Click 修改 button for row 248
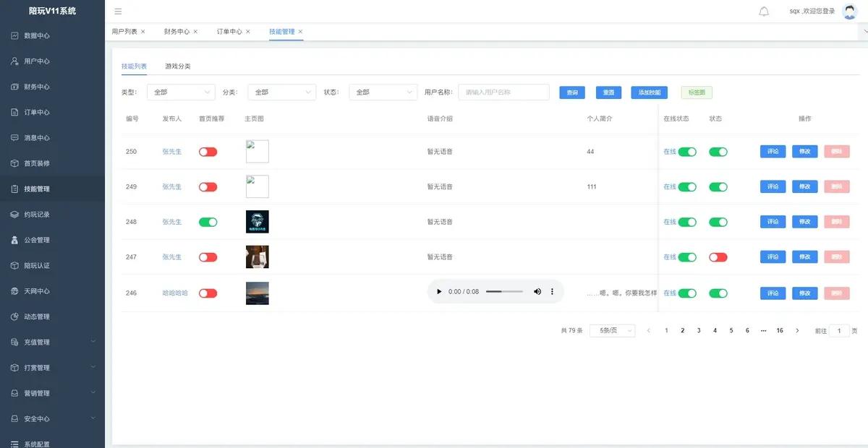This screenshot has height=448, width=868. click(x=805, y=222)
